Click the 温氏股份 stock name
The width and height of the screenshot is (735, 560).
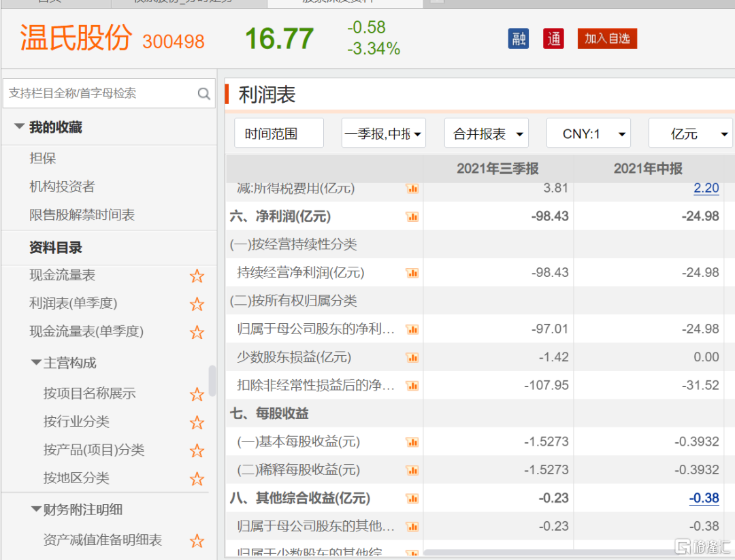76,37
